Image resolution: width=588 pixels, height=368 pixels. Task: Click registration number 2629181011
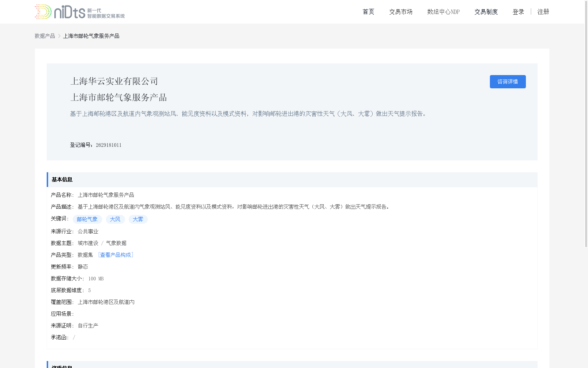click(108, 145)
